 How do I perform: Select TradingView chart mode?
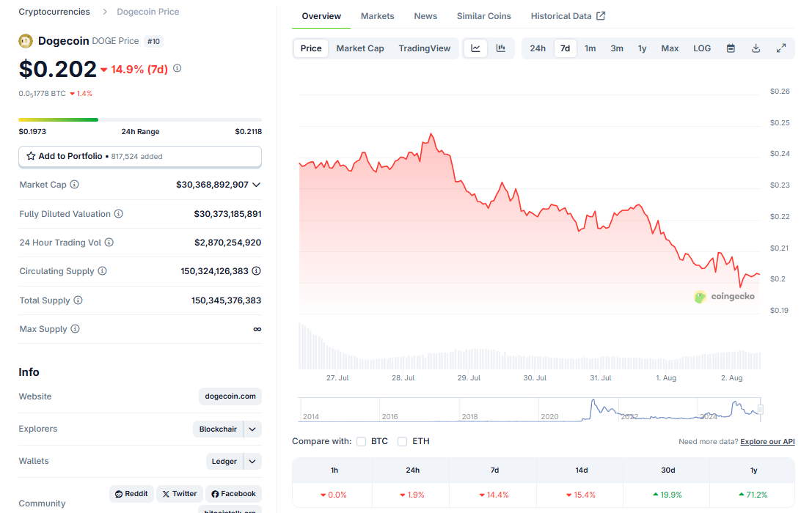[425, 48]
